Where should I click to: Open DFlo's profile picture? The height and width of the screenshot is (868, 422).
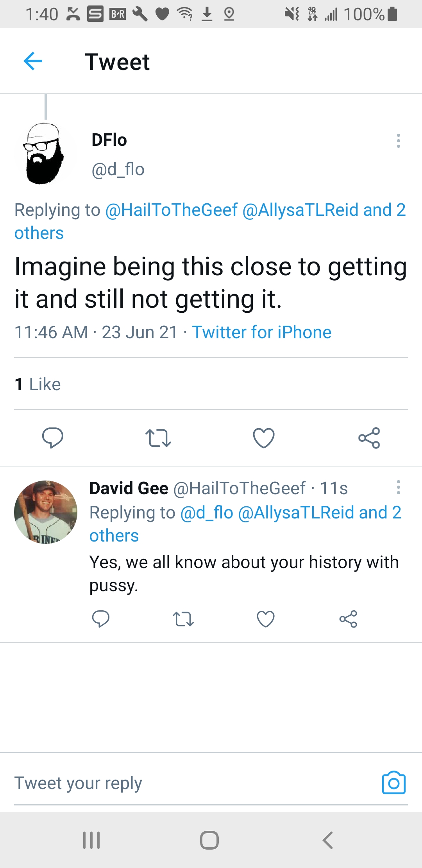pyautogui.click(x=44, y=154)
